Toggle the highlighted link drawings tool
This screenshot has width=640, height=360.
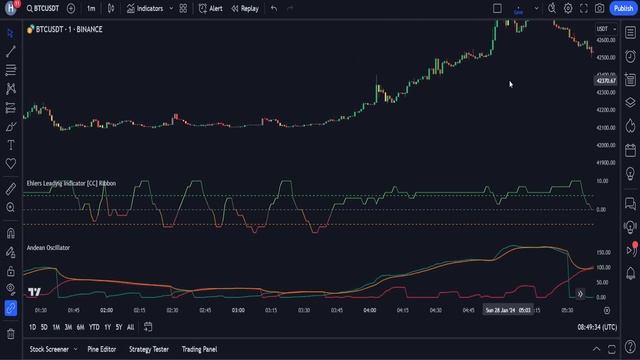[x=11, y=308]
